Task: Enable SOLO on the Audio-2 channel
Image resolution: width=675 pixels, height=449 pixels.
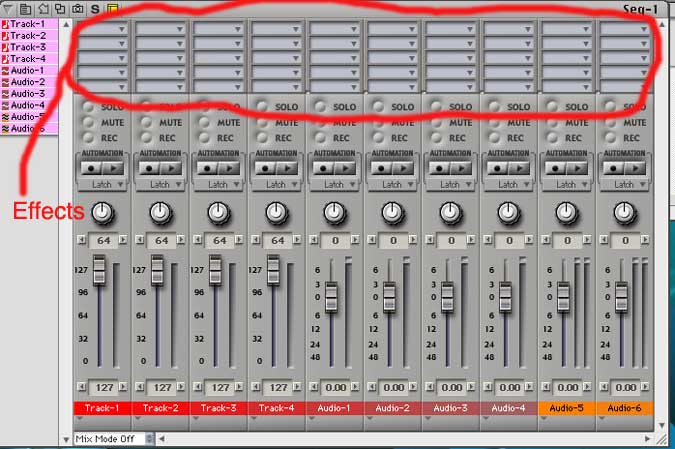Action: click(382, 107)
